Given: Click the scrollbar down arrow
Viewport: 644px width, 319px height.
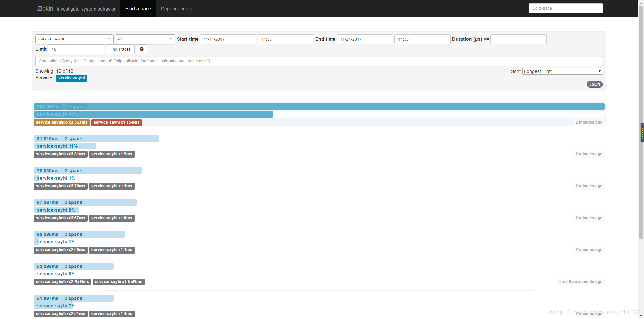Looking at the screenshot, I should click(x=641, y=316).
